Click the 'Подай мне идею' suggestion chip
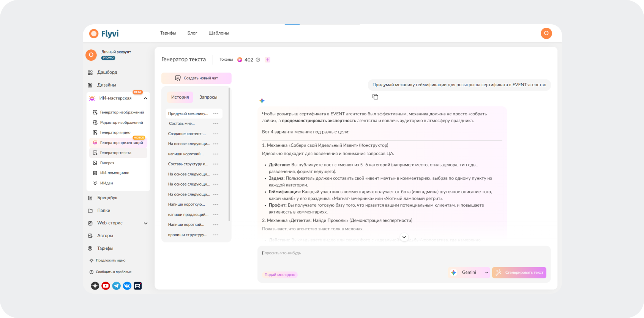The image size is (644, 318). (280, 275)
